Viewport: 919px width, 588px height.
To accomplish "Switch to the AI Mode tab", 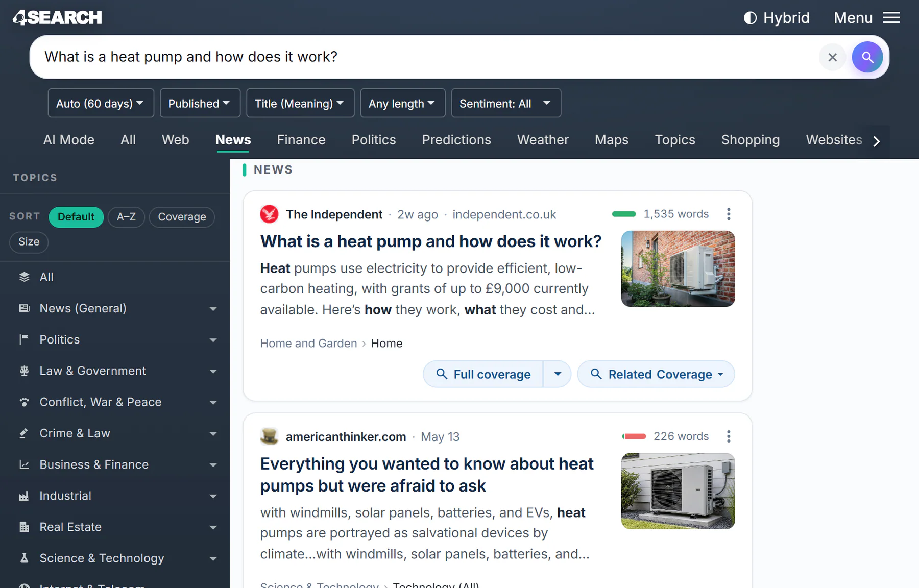I will tap(69, 140).
